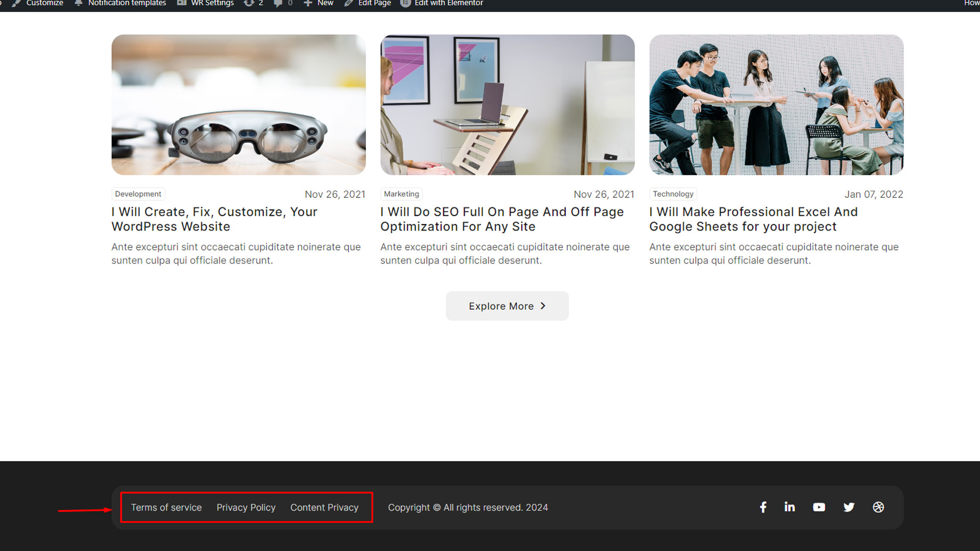Click the updates icon showing 2
Image resolution: width=980 pixels, height=551 pixels.
point(253,3)
